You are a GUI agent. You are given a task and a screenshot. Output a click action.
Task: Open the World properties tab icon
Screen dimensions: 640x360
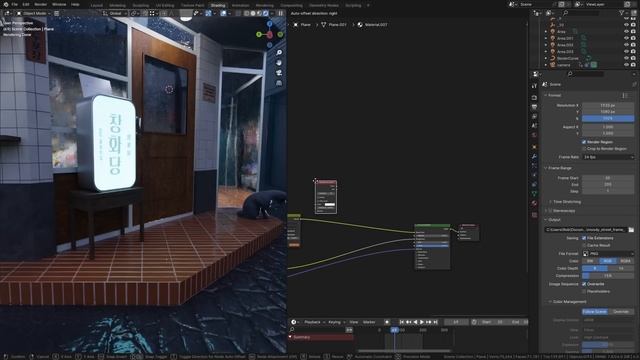coord(534,136)
